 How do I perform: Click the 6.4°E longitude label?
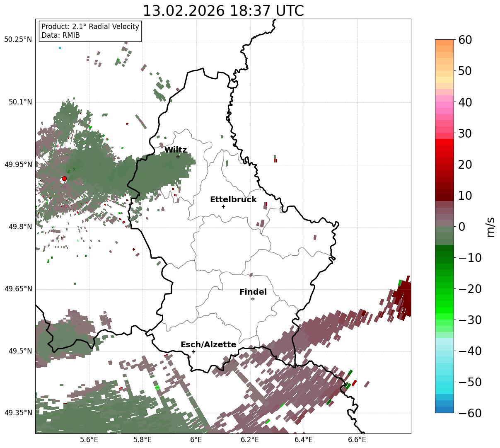(x=304, y=440)
